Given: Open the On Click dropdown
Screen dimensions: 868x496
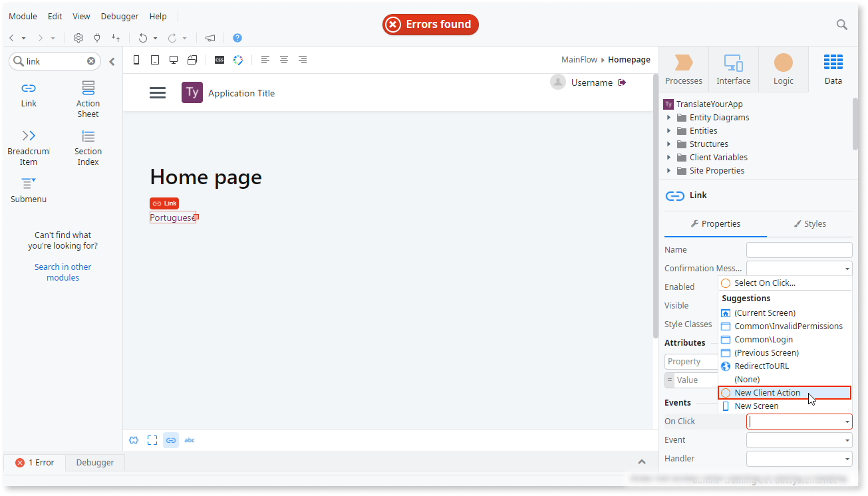Looking at the screenshot, I should point(848,421).
